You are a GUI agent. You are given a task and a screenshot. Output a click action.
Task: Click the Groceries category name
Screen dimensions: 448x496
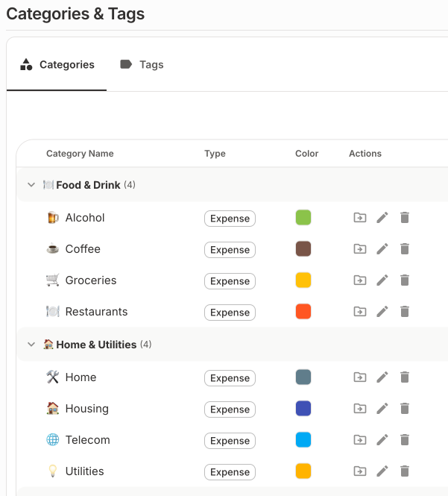tap(91, 280)
